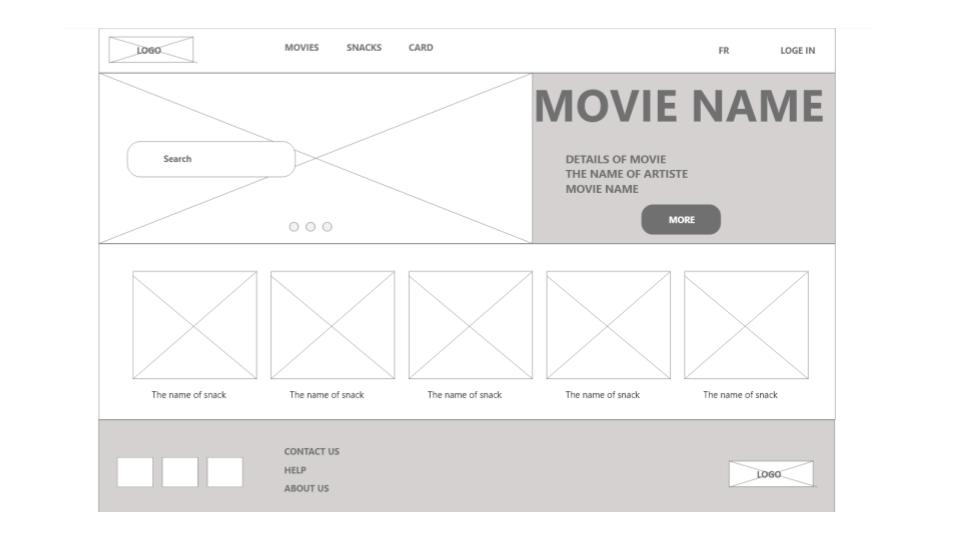Select the last carousel dot indicator
960x540 pixels.
coord(327,227)
